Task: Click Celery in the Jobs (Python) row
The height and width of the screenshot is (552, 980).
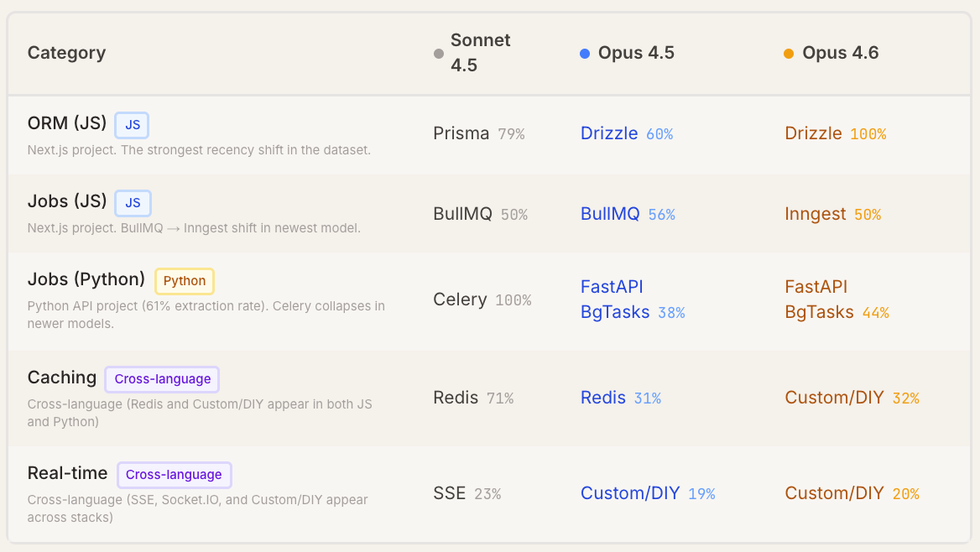Action: [x=460, y=299]
